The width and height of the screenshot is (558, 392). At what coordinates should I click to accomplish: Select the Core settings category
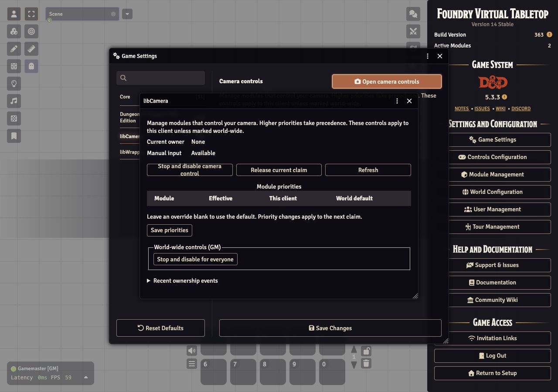pos(125,97)
